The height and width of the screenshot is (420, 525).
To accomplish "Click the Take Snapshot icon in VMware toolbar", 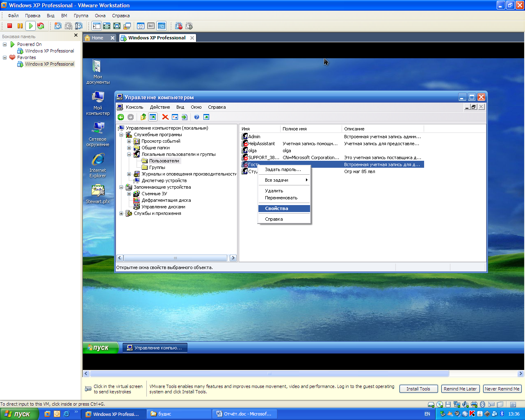I will click(58, 26).
